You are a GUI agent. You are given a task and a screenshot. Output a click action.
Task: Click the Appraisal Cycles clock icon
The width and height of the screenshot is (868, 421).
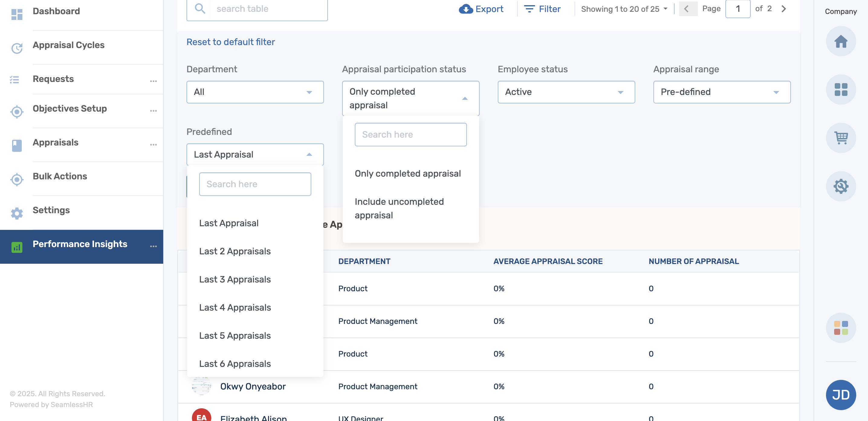[x=17, y=48]
